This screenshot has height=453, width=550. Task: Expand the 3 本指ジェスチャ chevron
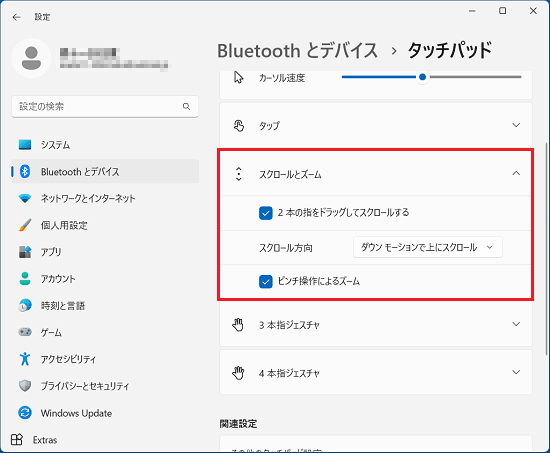tap(516, 324)
